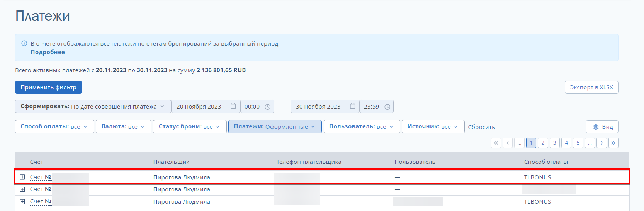Open Платежи: Оформленные filter dropdown
644x211 pixels.
point(275,127)
